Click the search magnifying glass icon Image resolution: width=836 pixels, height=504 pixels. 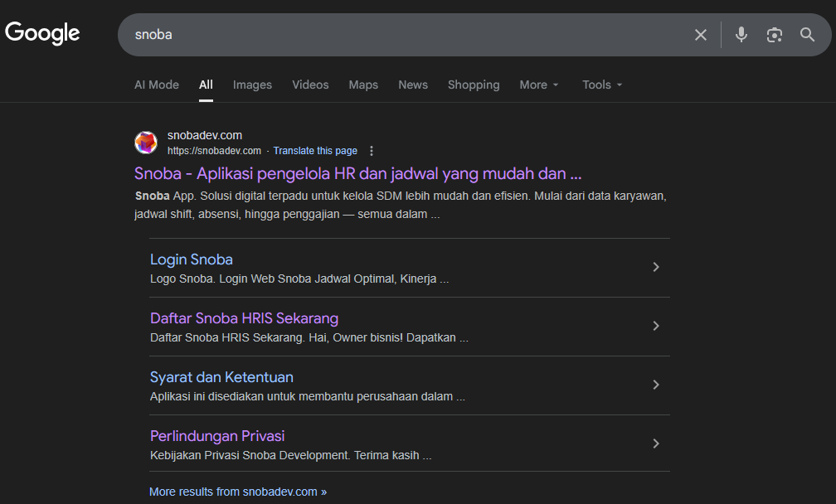click(807, 34)
